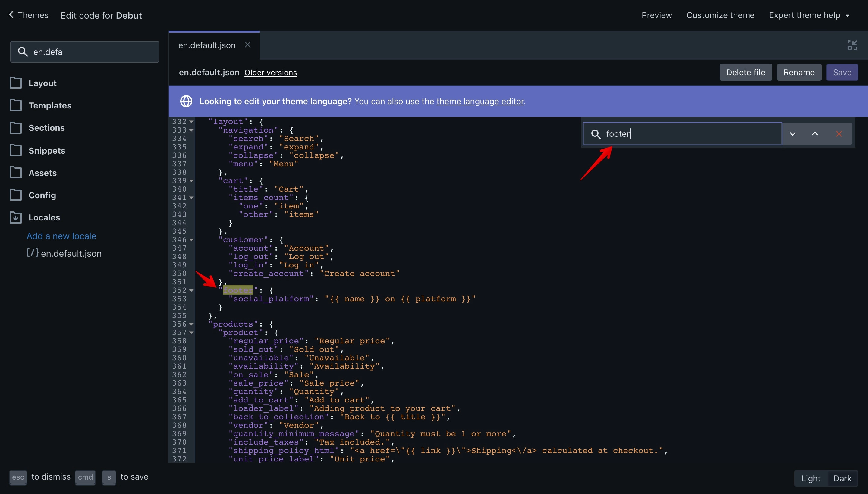
Task: Click line number 350 in the gutter
Action: pos(179,274)
